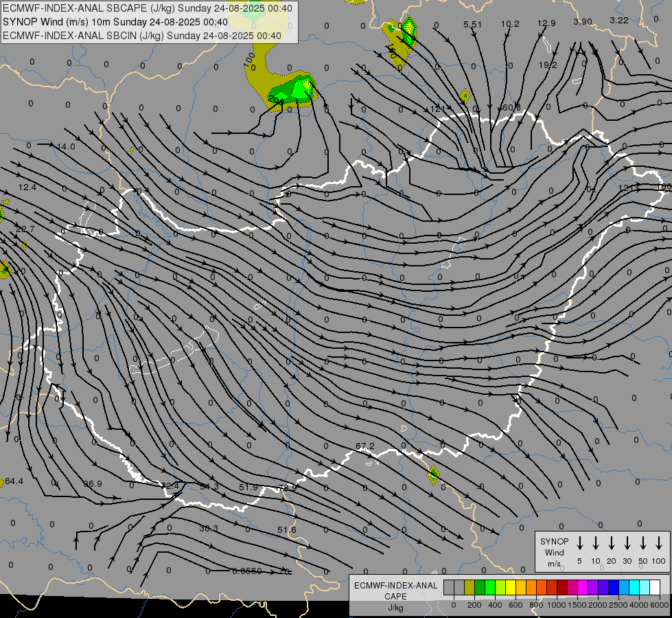The height and width of the screenshot is (618, 672).
Task: Click the map value 60.8
Action: [511, 107]
